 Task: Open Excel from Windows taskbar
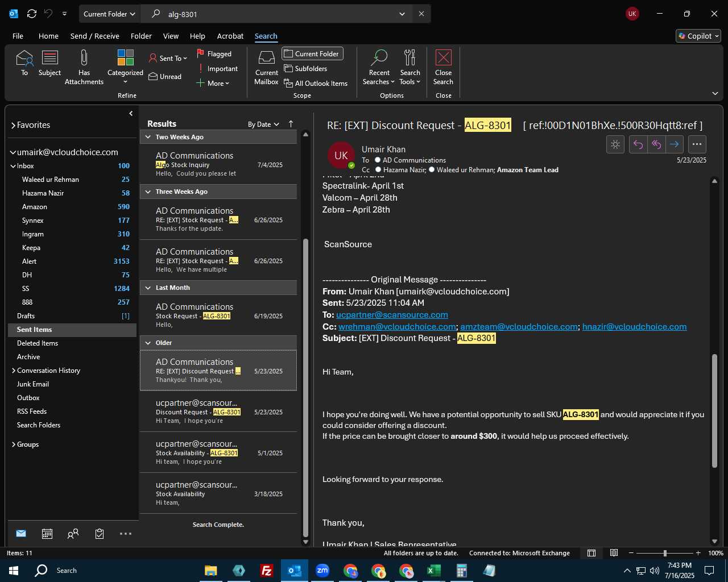click(x=434, y=571)
